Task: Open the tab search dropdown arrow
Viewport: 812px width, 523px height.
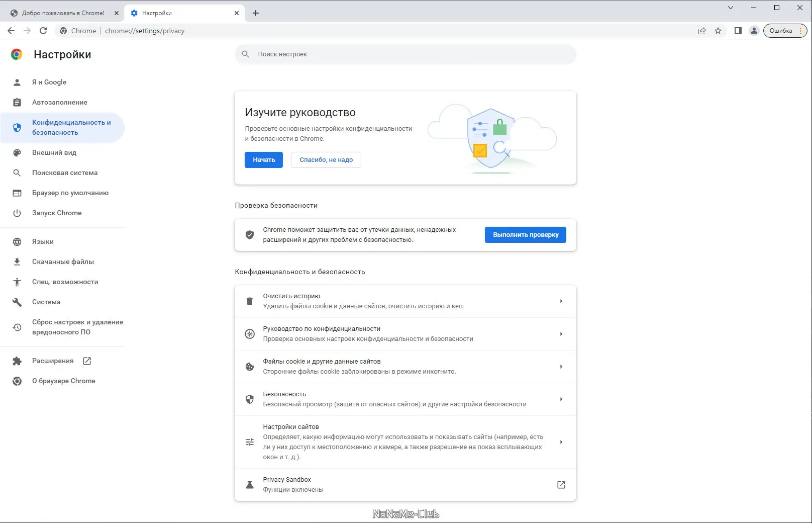Action: [730, 8]
